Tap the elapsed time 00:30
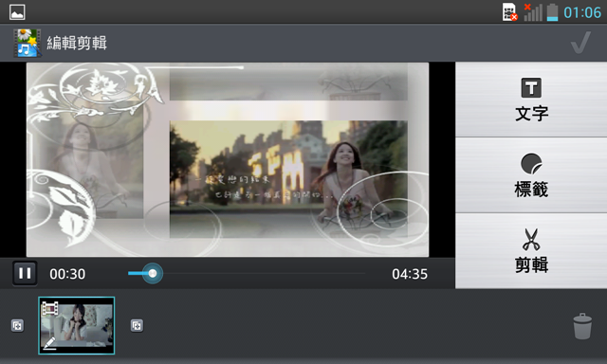The height and width of the screenshot is (364, 607). [67, 274]
